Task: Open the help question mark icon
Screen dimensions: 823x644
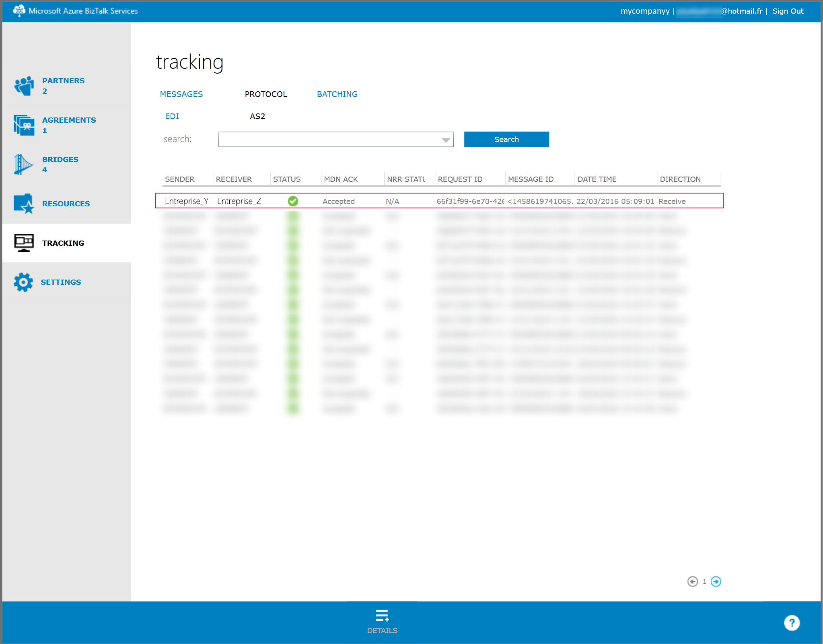Action: [x=792, y=623]
